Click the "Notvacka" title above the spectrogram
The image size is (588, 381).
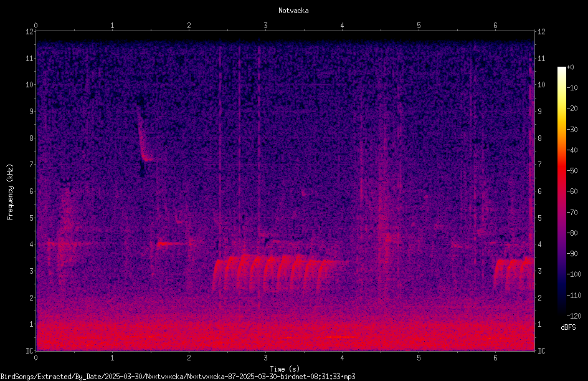point(293,11)
